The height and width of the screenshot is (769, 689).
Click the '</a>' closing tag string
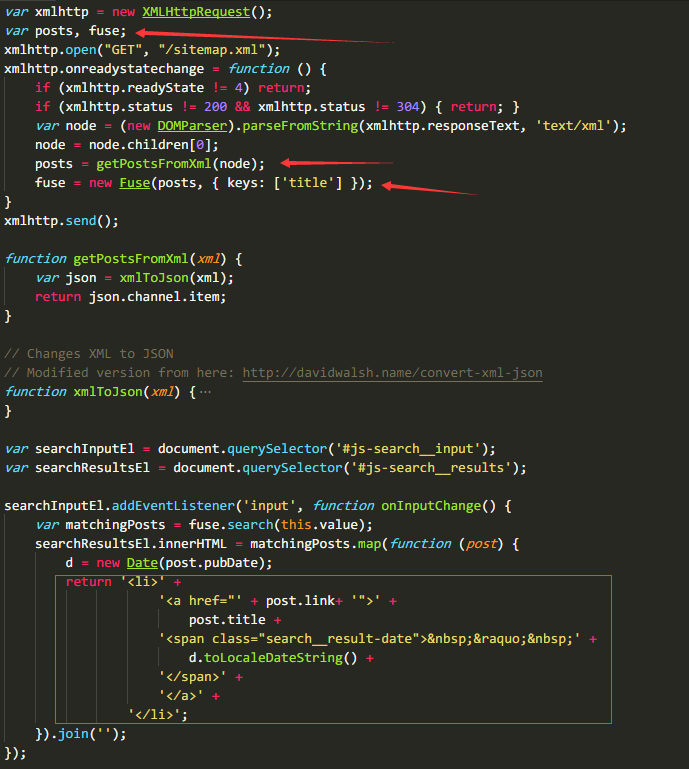(x=180, y=696)
